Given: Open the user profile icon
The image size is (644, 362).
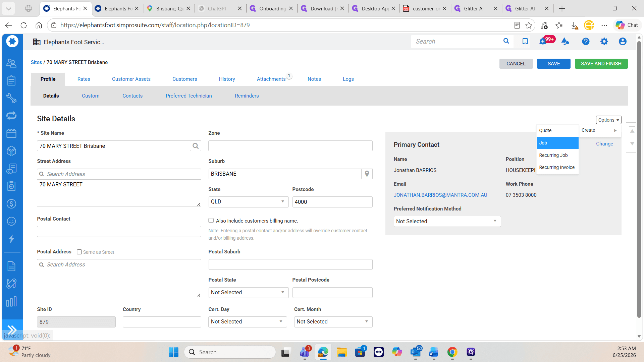Looking at the screenshot, I should [623, 41].
